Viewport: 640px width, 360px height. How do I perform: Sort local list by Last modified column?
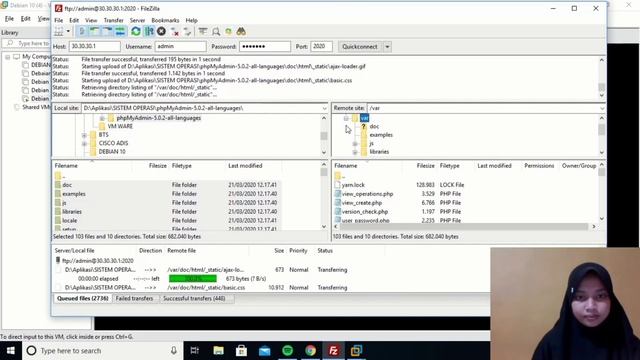coord(245,166)
